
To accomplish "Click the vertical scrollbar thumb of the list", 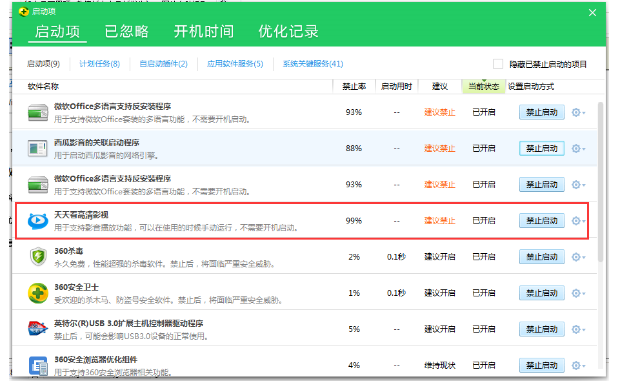I will 600,182.
